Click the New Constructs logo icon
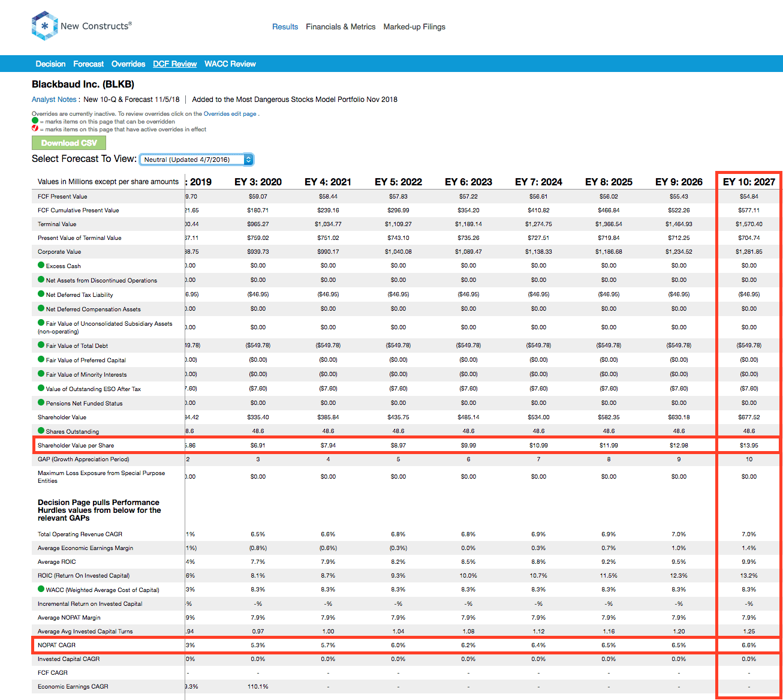 tap(45, 26)
